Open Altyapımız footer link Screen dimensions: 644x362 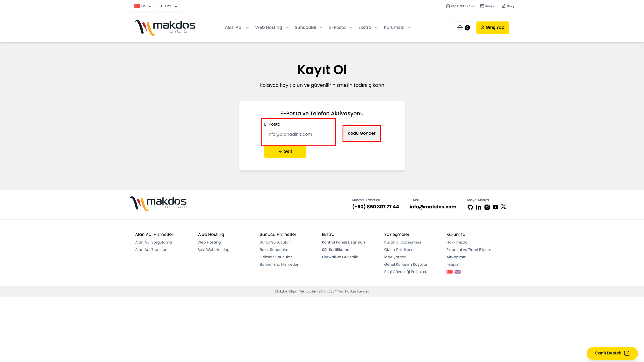456,257
